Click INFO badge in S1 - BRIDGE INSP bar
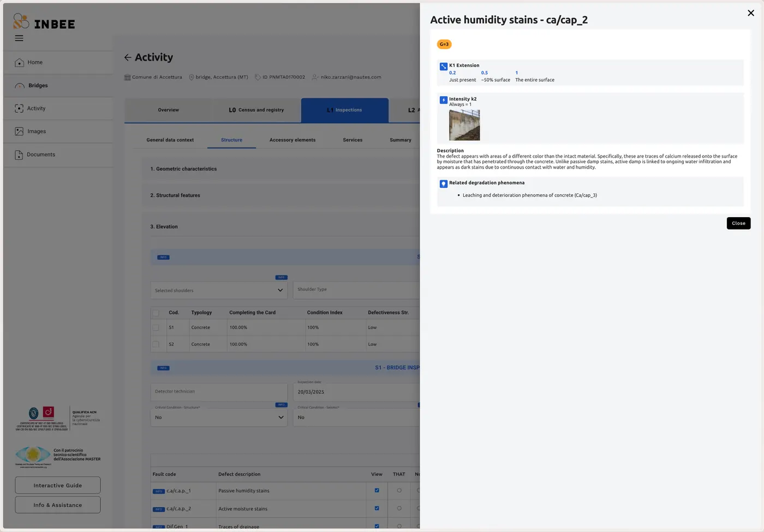 [163, 368]
